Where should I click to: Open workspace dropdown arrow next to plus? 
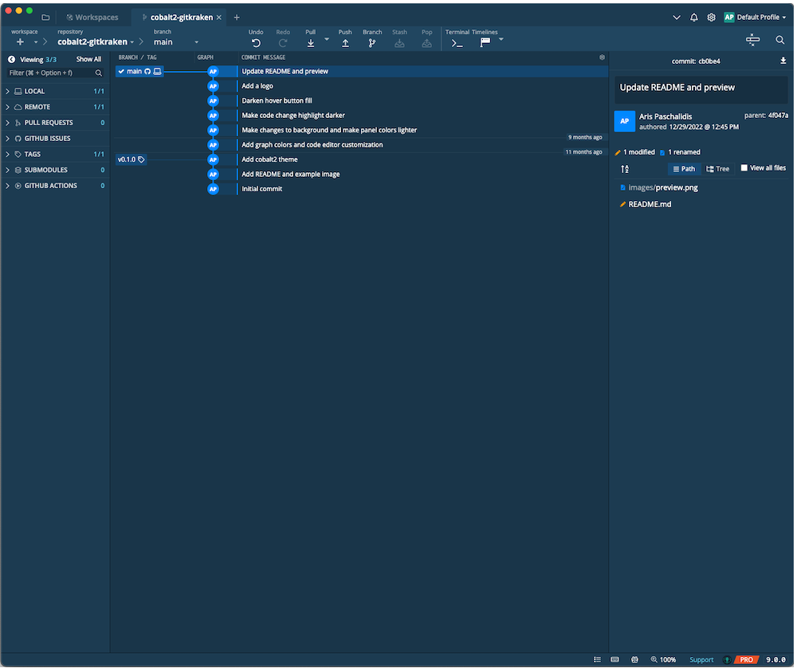point(36,42)
